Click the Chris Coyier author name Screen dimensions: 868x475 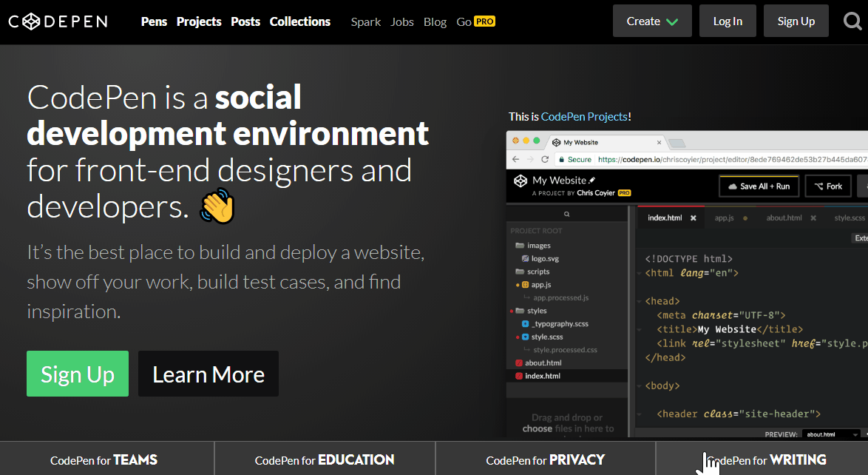pos(596,193)
